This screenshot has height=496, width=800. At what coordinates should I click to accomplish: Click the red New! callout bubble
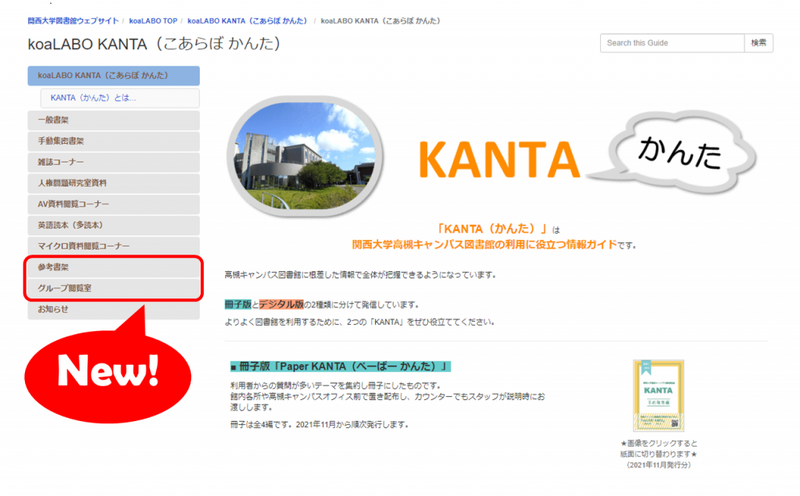click(x=108, y=365)
